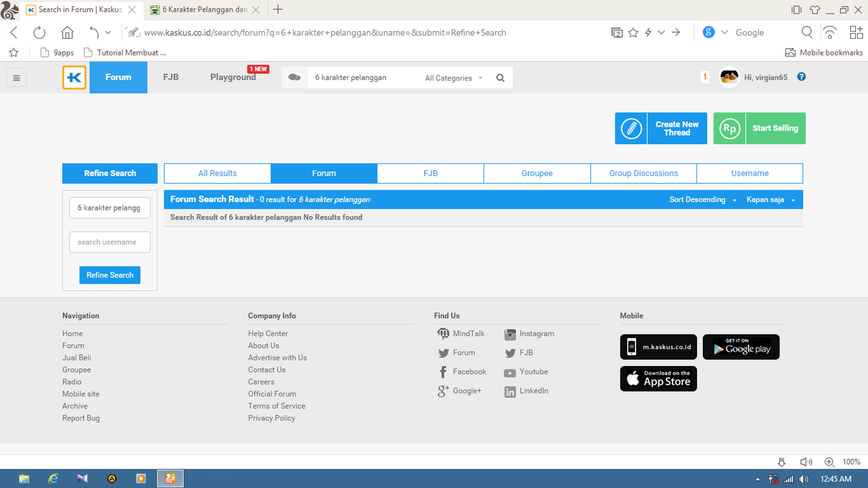This screenshot has width=868, height=488.
Task: Open the Careers footer link
Action: pyautogui.click(x=261, y=382)
